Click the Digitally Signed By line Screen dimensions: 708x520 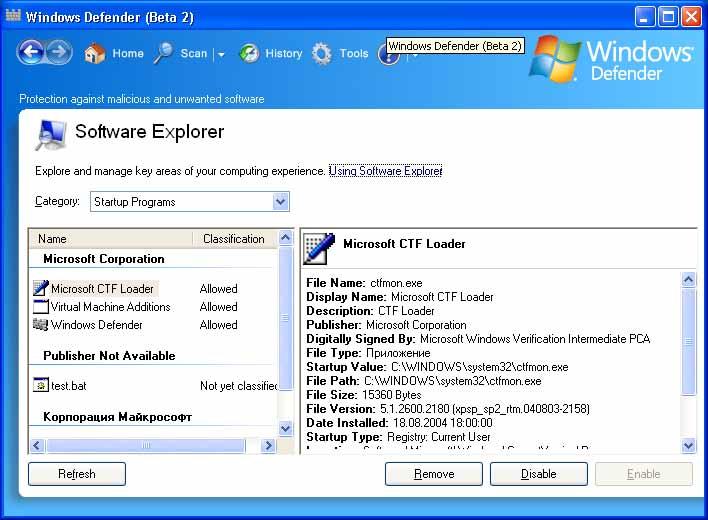478,339
